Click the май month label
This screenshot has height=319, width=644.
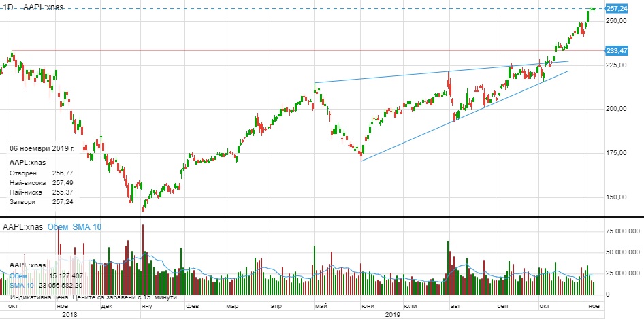321,306
